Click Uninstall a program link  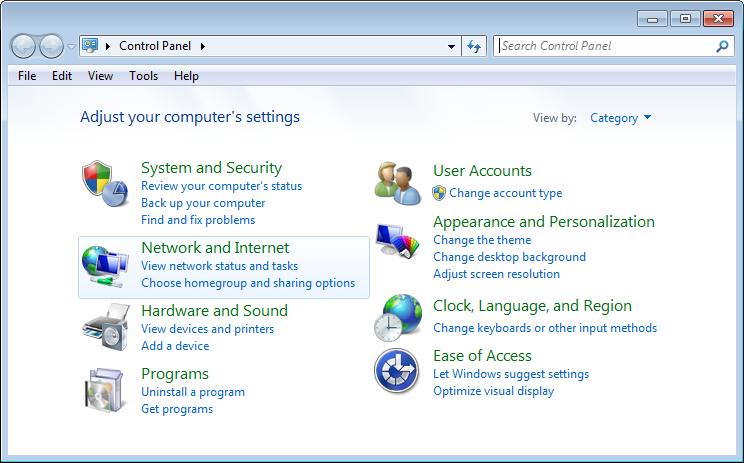(193, 392)
